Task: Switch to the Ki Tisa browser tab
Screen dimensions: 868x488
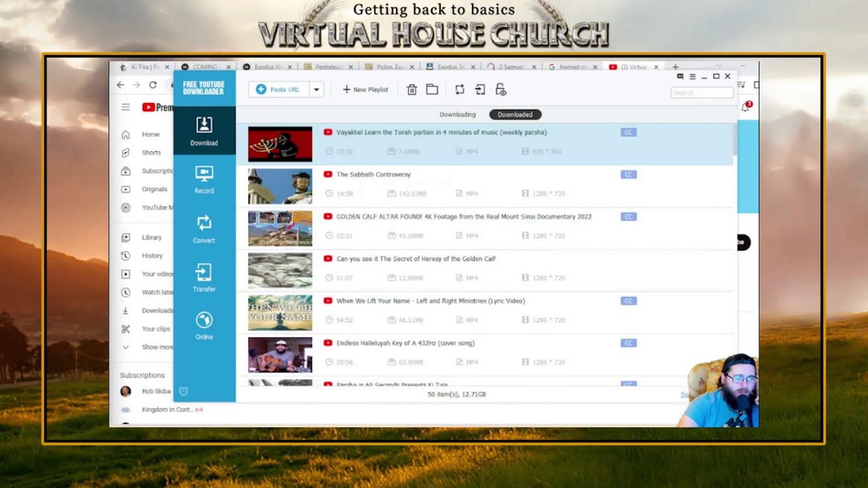Action: [x=144, y=67]
